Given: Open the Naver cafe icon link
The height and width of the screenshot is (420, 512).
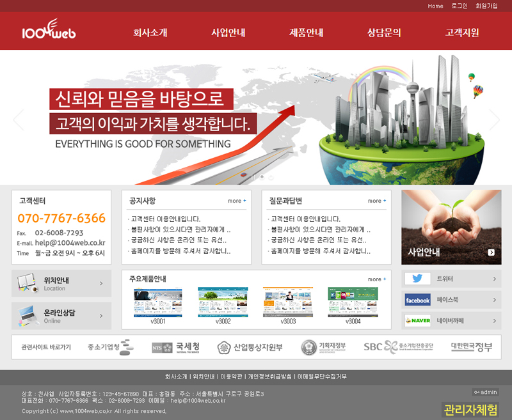Looking at the screenshot, I should pyautogui.click(x=417, y=321).
